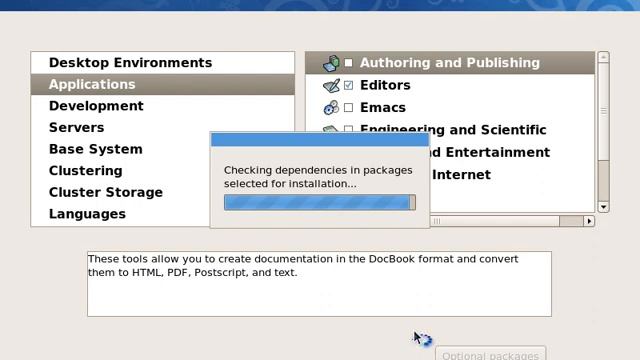
Task: Select the Applications category
Action: pyautogui.click(x=162, y=84)
